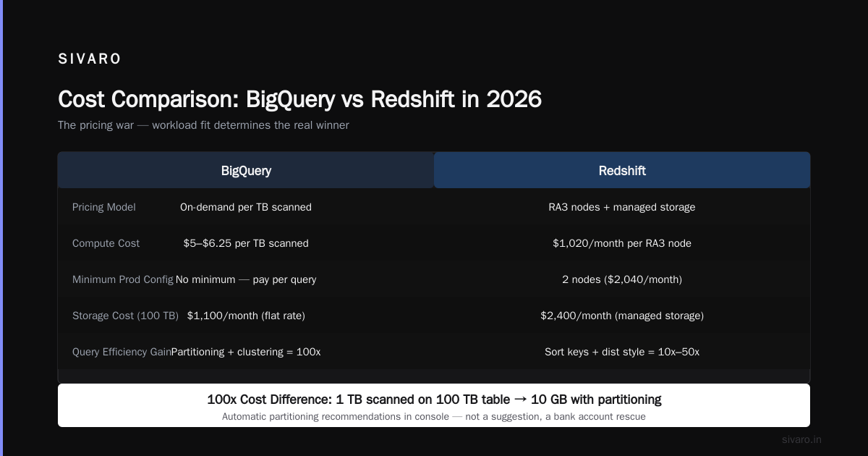This screenshot has height=456, width=868.
Task: Click the 'Storage Cost (100 TB)' row label
Action: pos(126,316)
